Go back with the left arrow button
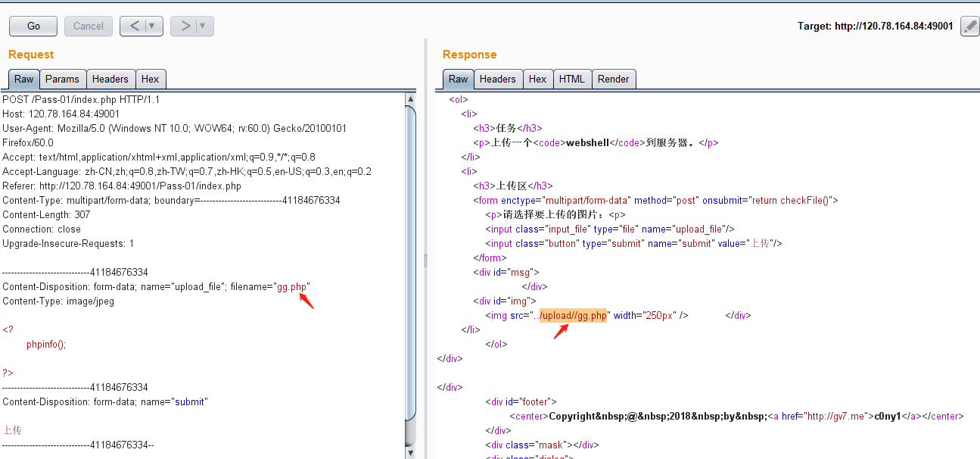 point(134,26)
